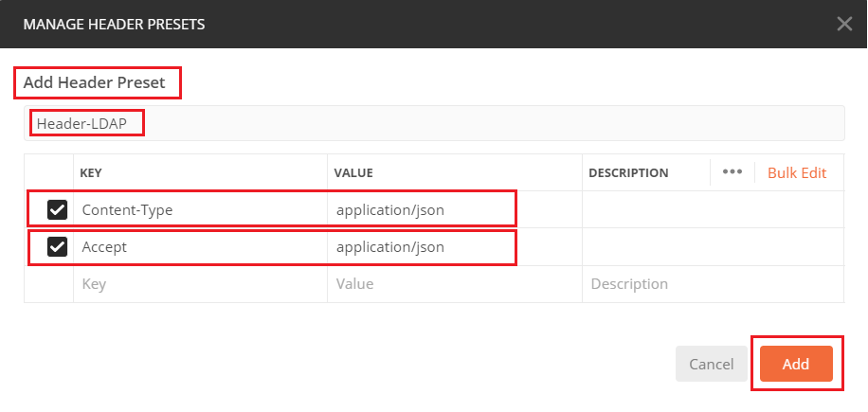Click the description cell for Accept
Viewport: 868px width, 412px height.
(x=711, y=246)
